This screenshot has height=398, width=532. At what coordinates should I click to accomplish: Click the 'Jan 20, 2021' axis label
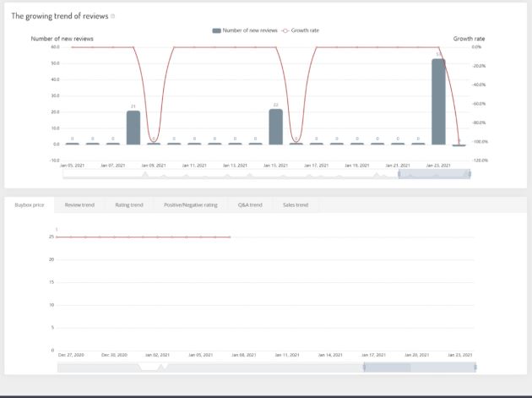pyautogui.click(x=417, y=355)
